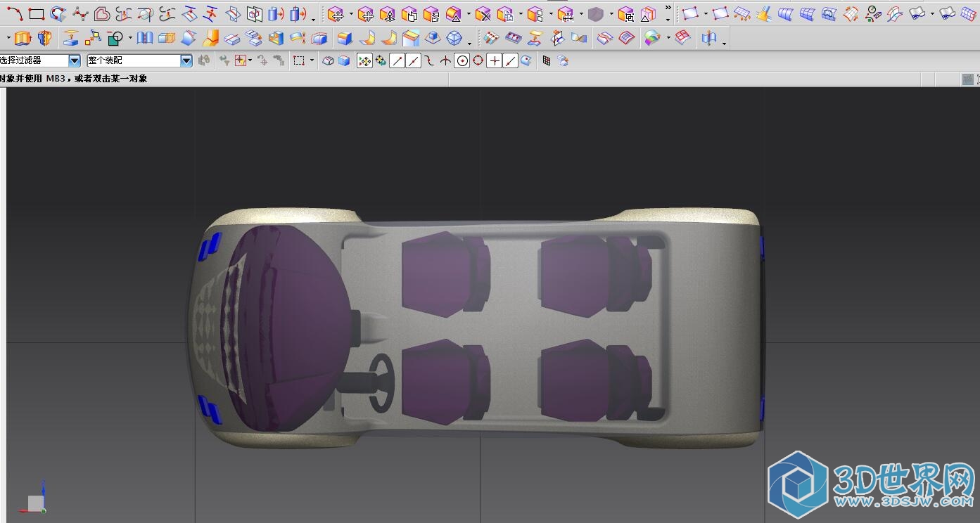Open curve toolbar overflow options arrow
980x523 pixels.
point(313,18)
